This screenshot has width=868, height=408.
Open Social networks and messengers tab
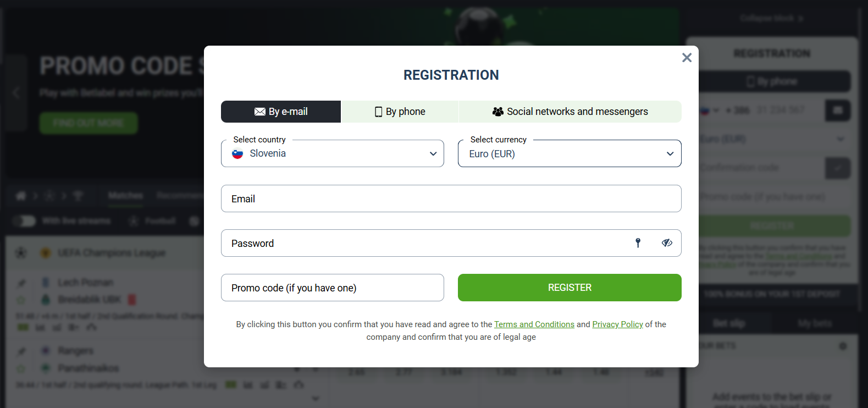point(570,112)
